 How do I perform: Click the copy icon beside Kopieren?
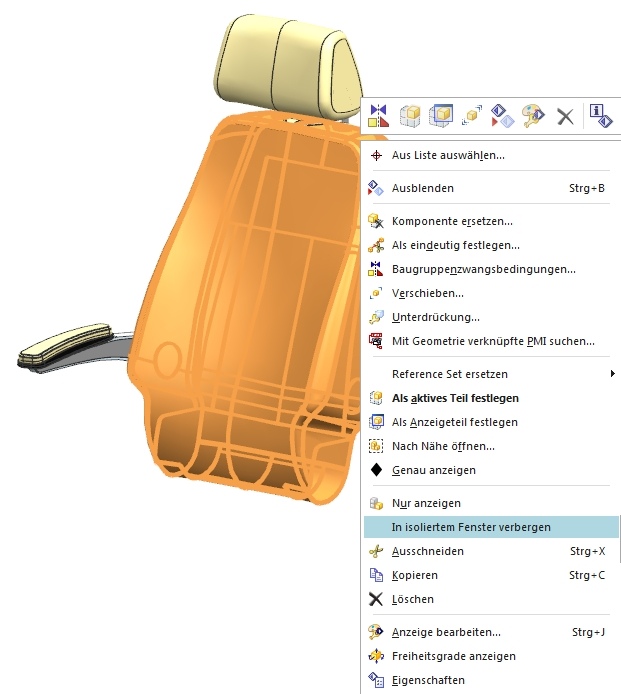pyautogui.click(x=376, y=575)
